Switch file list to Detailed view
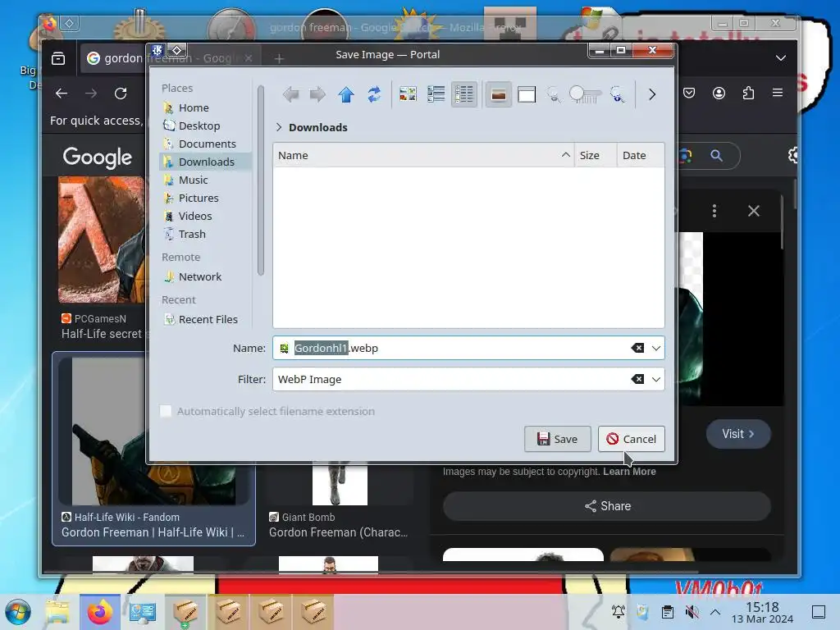 (464, 95)
